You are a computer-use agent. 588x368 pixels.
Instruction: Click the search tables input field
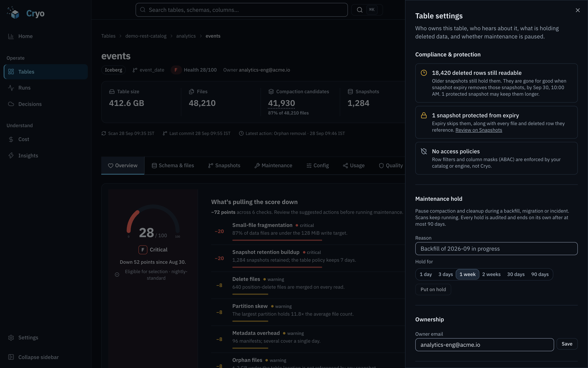tap(242, 10)
